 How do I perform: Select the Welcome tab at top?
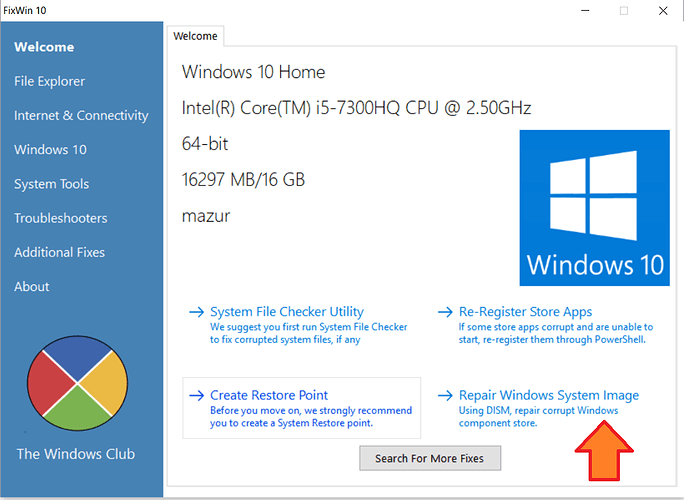pyautogui.click(x=195, y=36)
